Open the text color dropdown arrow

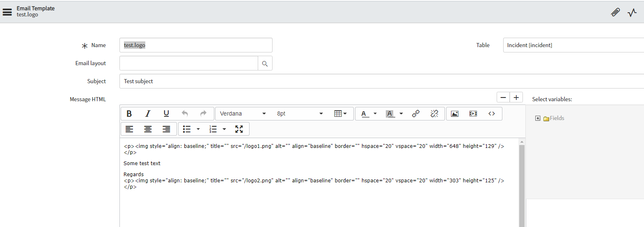[375, 113]
